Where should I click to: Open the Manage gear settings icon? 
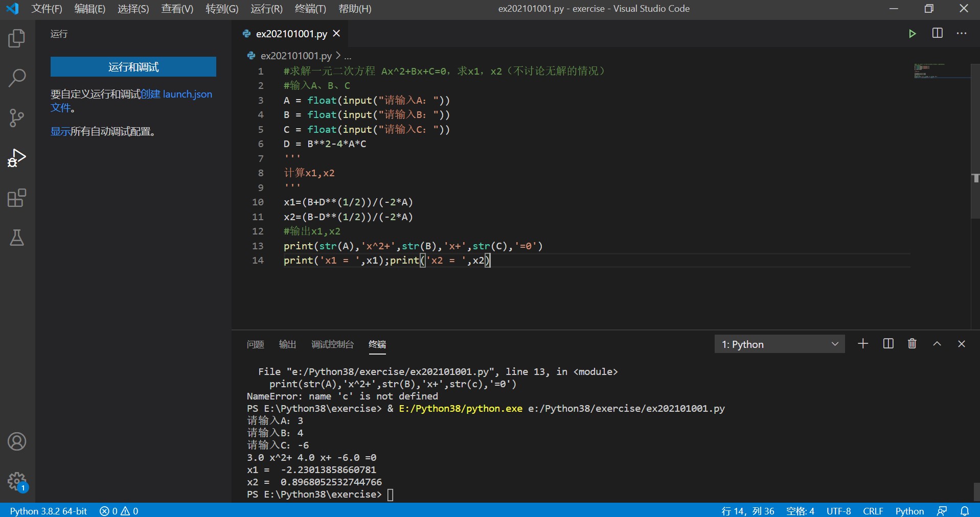pyautogui.click(x=17, y=481)
